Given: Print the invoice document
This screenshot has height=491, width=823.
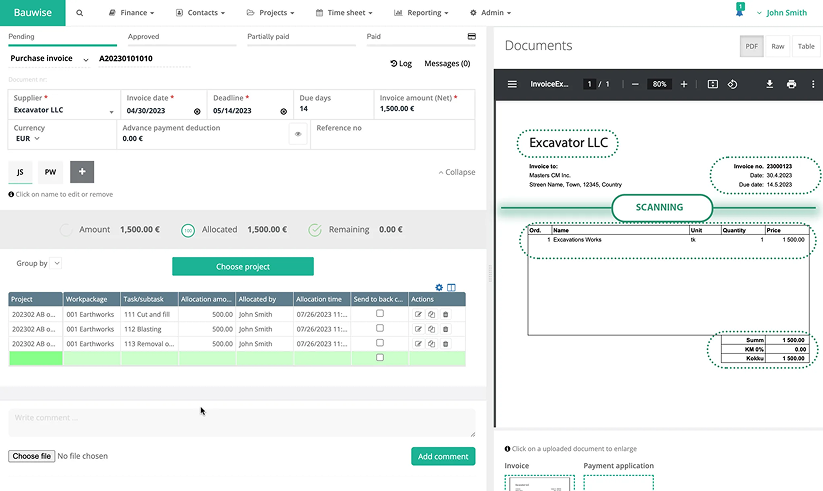Looking at the screenshot, I should point(791,84).
